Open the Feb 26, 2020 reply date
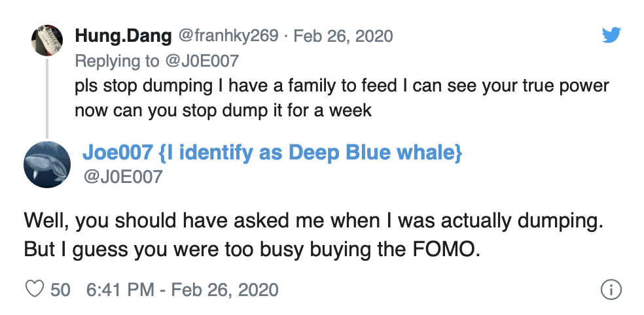 [x=343, y=37]
